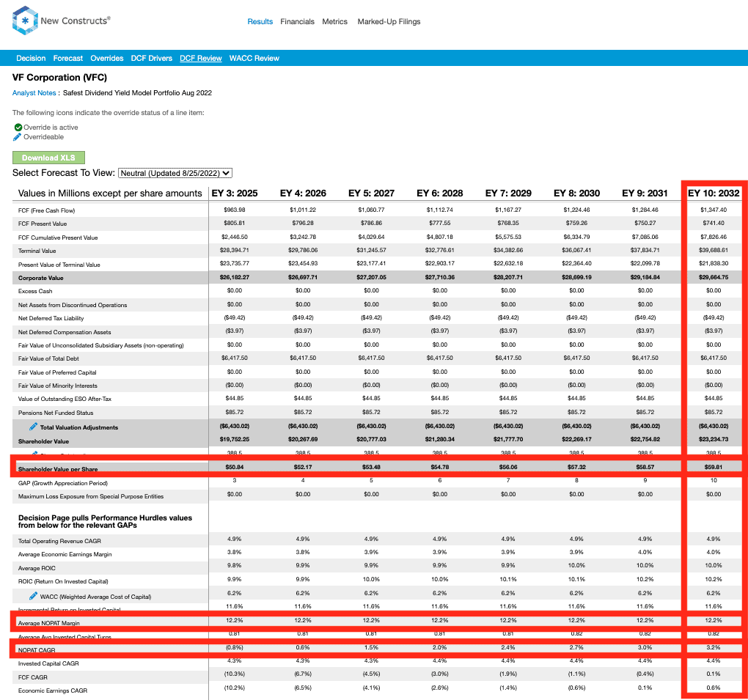This screenshot has height=700, width=748.
Task: Select the EY 10: 2032 column header
Action: 714,193
